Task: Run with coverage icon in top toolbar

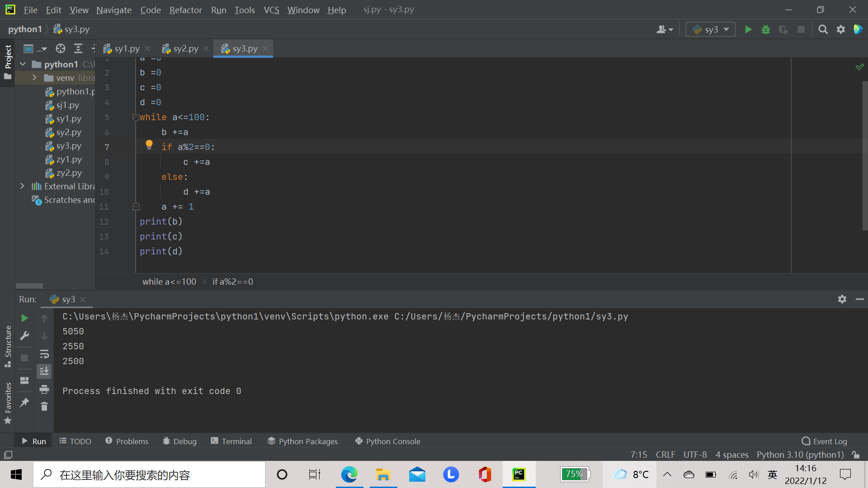Action: pyautogui.click(x=783, y=29)
